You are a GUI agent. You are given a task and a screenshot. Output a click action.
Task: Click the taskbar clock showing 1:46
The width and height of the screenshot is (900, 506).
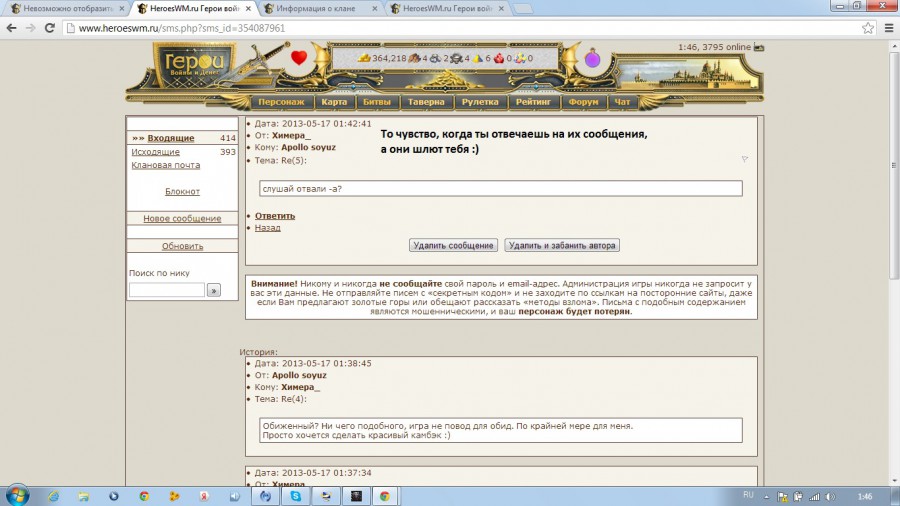coord(864,496)
